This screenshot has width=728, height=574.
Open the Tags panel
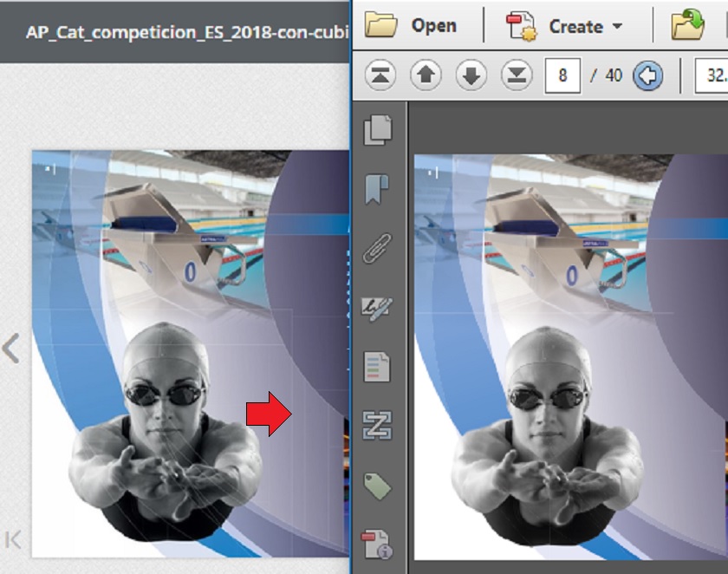[378, 486]
